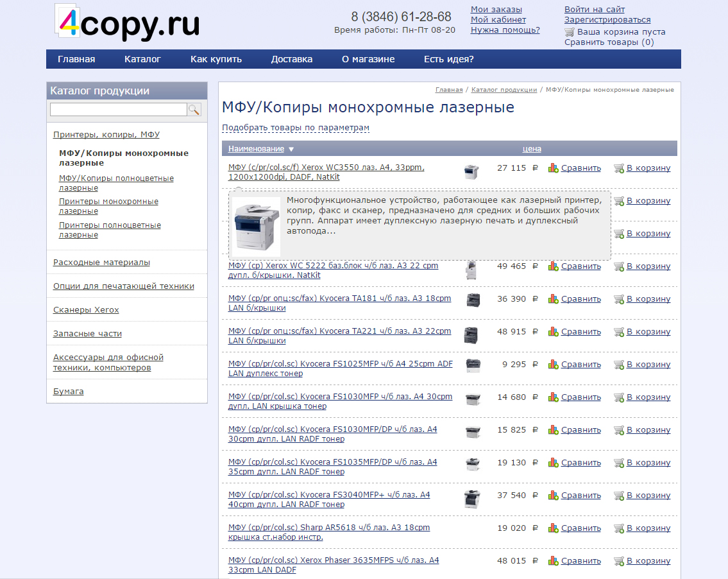Click price text '27 115'

511,168
